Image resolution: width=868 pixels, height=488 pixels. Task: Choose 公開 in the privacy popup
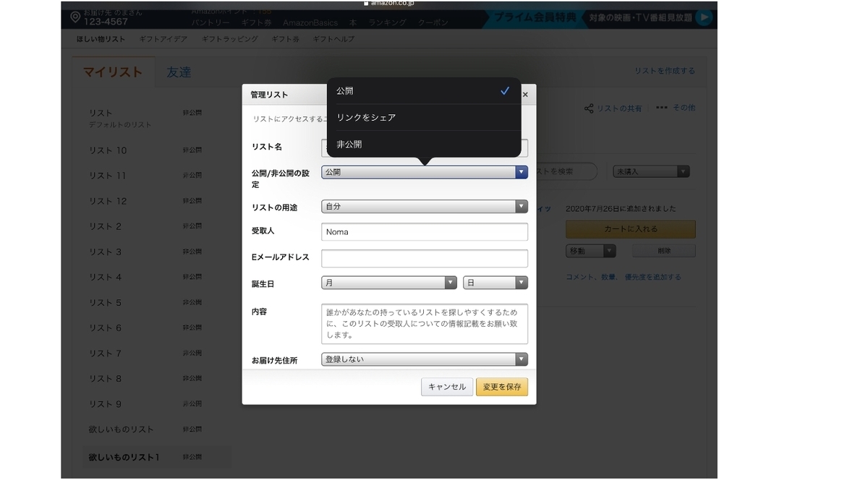(x=424, y=91)
